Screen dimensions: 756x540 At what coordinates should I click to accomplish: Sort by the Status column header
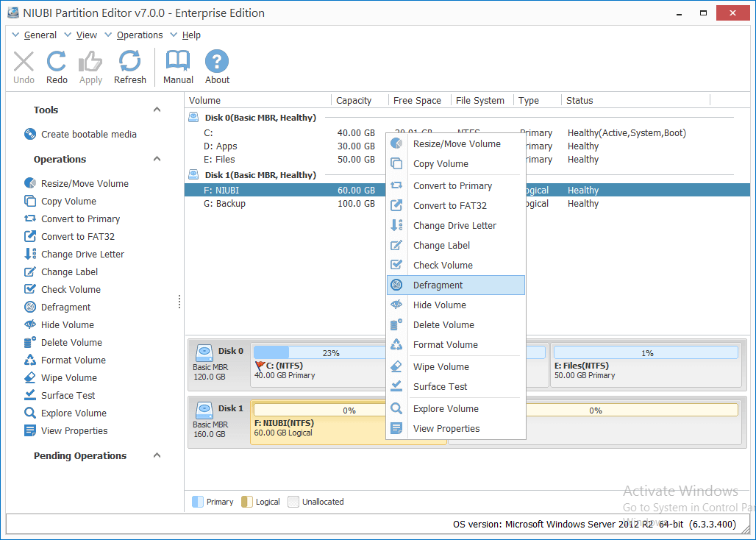tap(636, 100)
